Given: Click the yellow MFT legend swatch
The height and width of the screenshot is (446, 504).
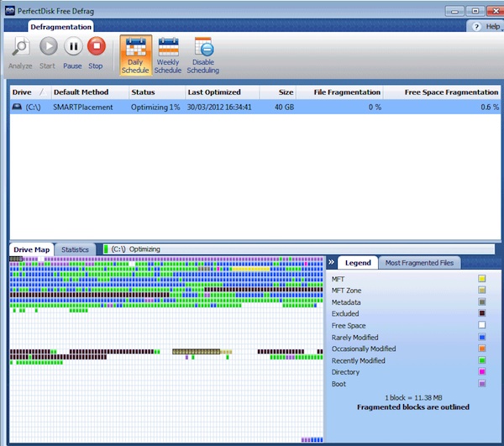Looking at the screenshot, I should (x=481, y=279).
